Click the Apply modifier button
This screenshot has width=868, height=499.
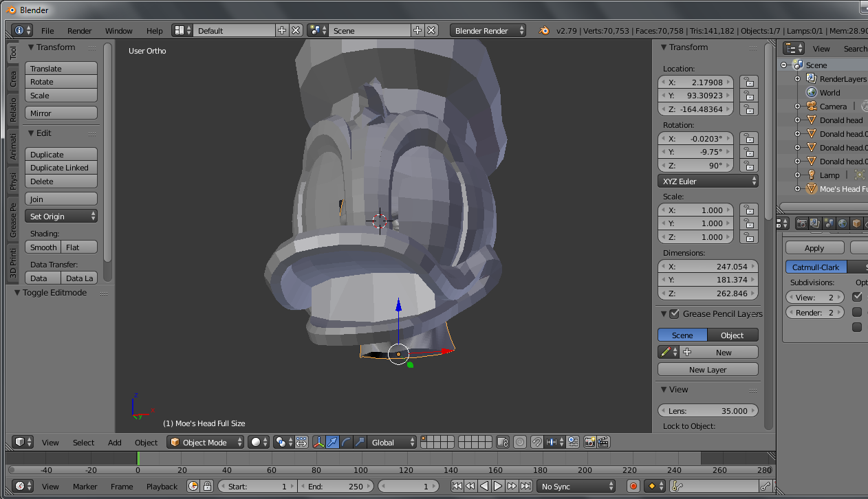tap(814, 248)
